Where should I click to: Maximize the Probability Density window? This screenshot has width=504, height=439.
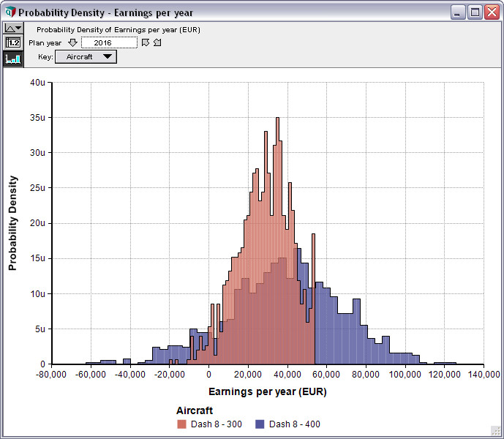[x=474, y=12]
